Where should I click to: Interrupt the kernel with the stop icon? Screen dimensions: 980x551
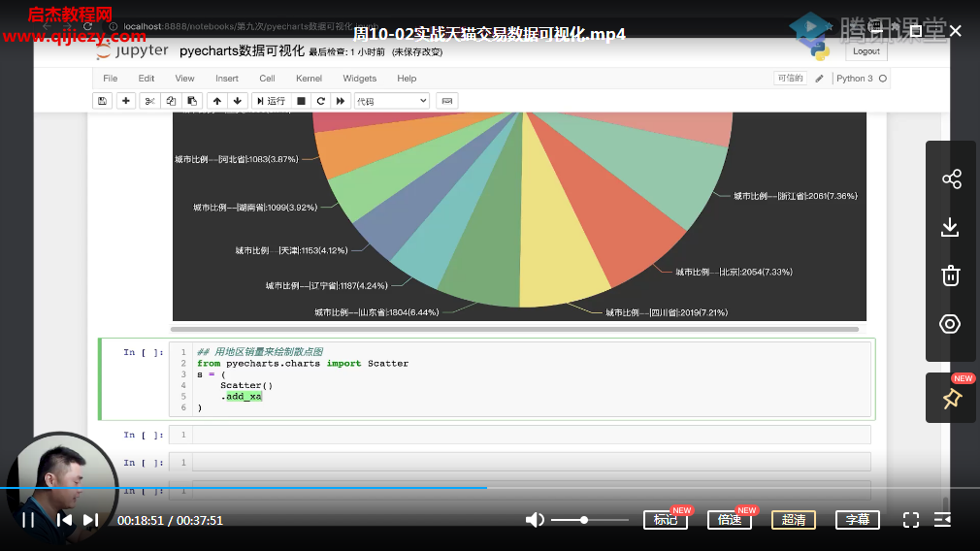(301, 101)
